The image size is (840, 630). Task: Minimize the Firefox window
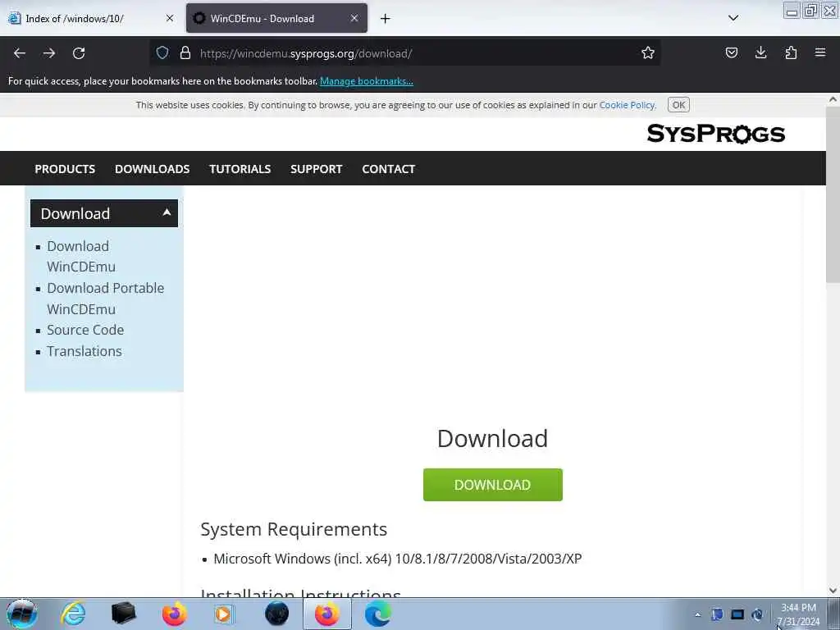coord(792,10)
